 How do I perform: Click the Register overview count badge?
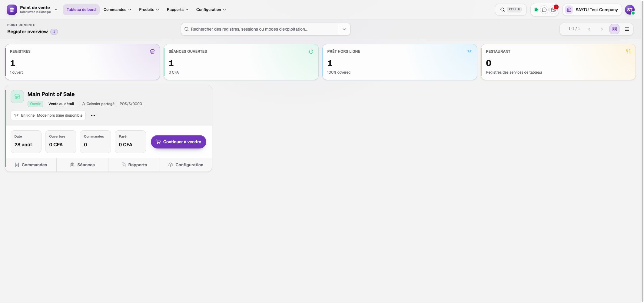54,32
